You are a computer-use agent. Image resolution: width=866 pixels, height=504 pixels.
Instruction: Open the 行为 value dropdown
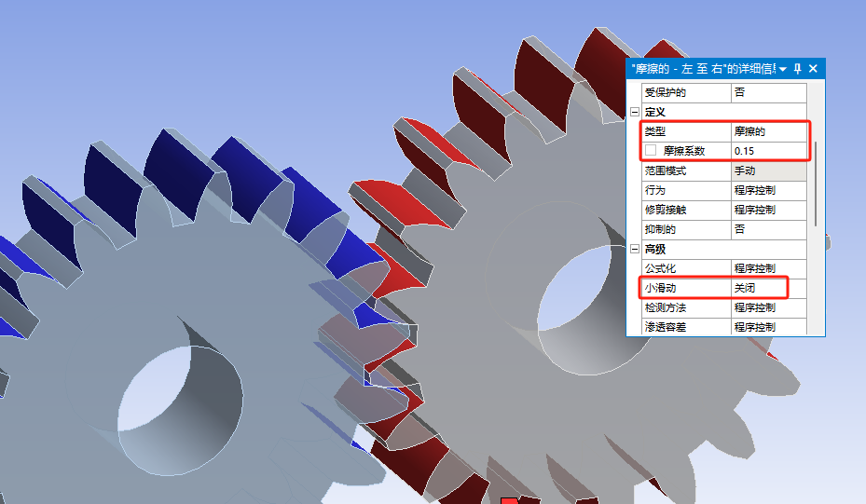(768, 190)
